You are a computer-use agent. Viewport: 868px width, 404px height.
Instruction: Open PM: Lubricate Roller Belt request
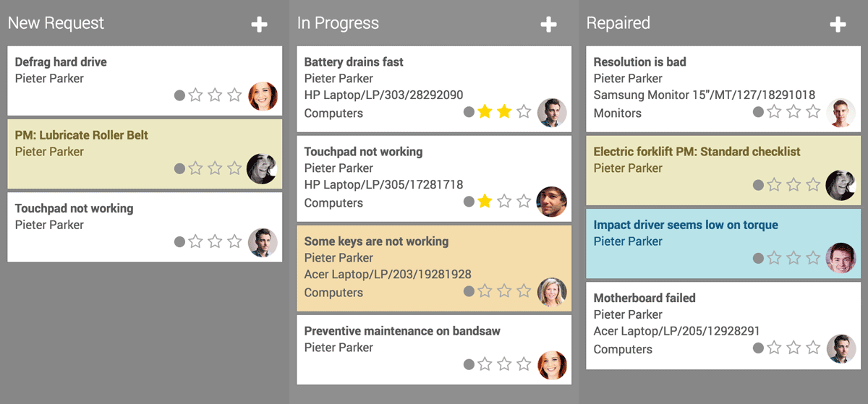[82, 135]
